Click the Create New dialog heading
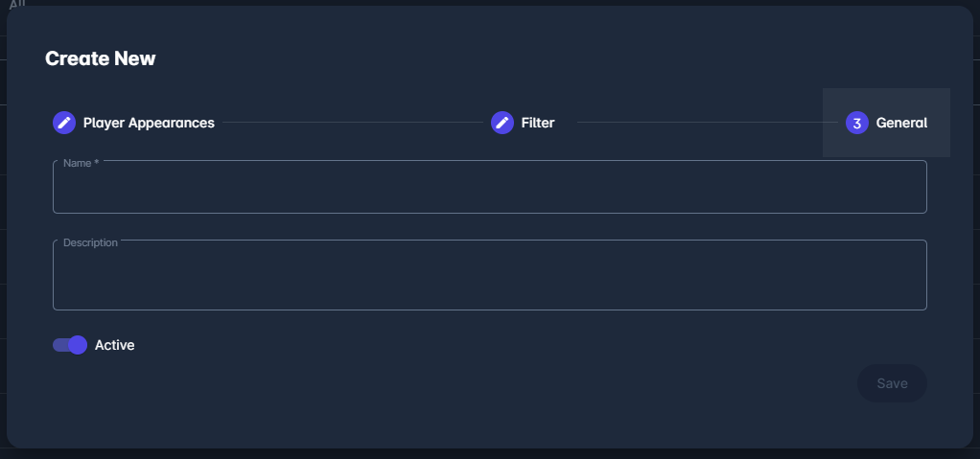This screenshot has width=980, height=459. point(101,58)
